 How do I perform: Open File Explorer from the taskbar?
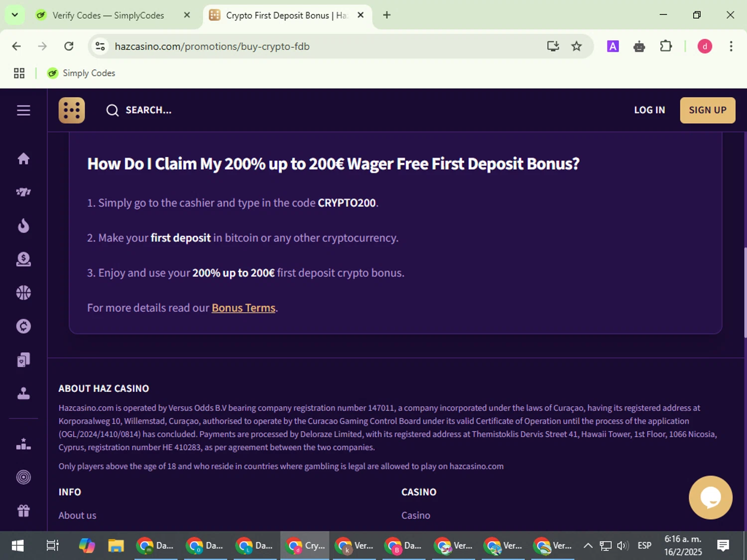coord(116,546)
